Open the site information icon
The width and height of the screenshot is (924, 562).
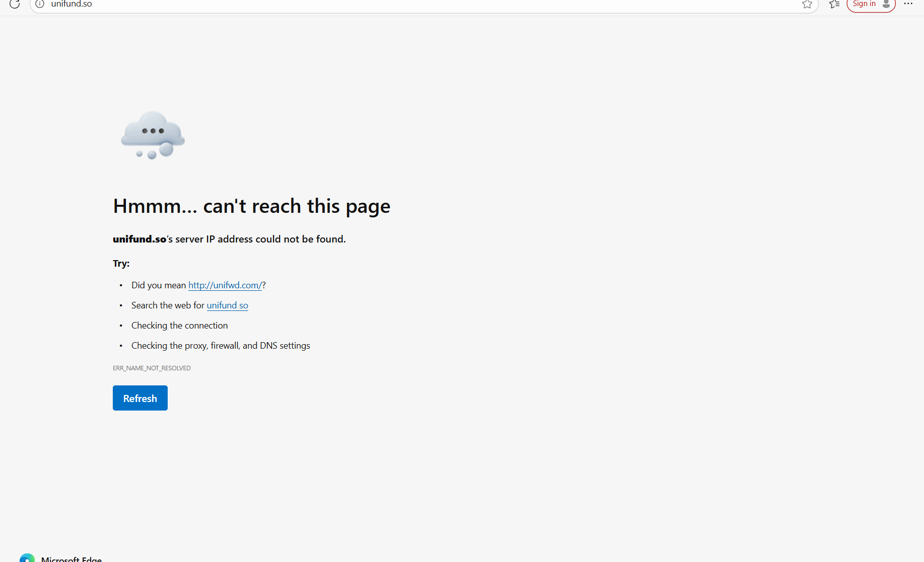coord(40,4)
